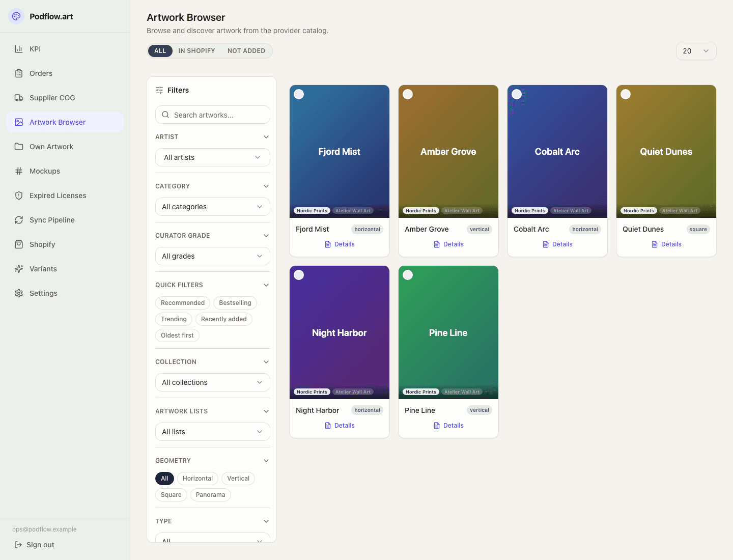The width and height of the screenshot is (733, 560).
Task: Click the document icon on Fjord Mist Details
Action: 328,244
